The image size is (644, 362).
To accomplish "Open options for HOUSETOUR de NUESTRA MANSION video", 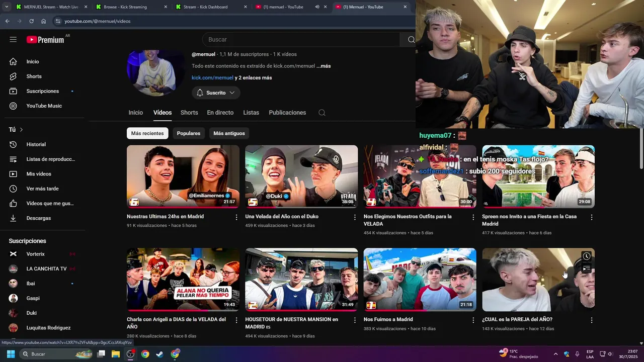I will coord(355,320).
